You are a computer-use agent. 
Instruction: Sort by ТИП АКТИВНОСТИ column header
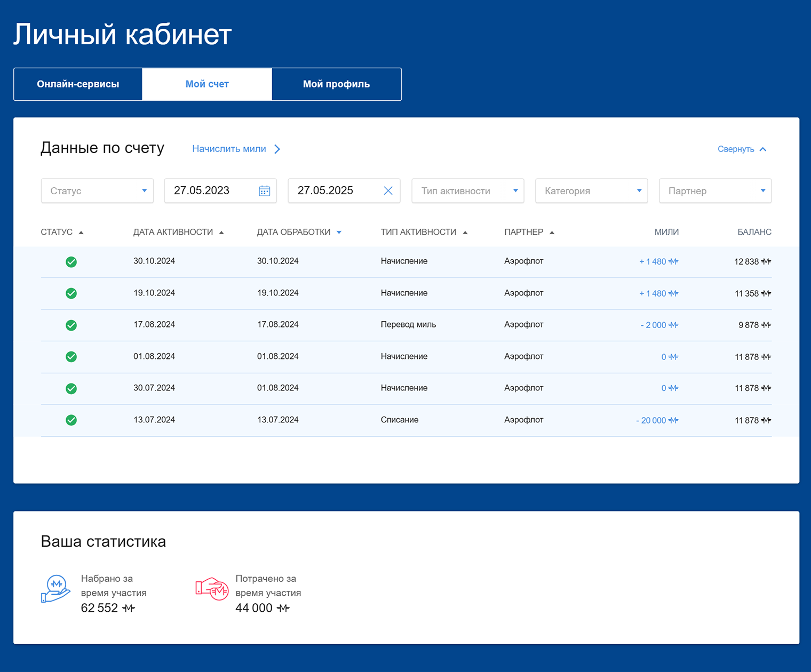point(424,232)
